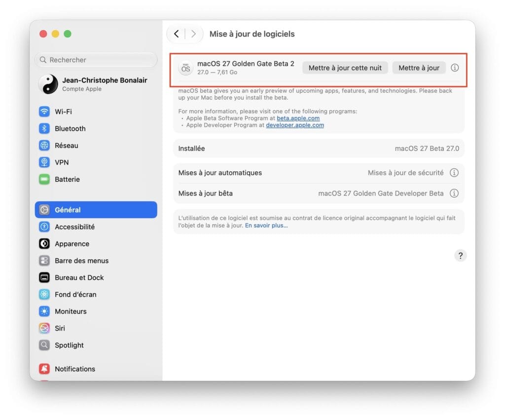Open Wi-Fi settings icon in sidebar
This screenshot has height=420, width=505.
pos(44,112)
